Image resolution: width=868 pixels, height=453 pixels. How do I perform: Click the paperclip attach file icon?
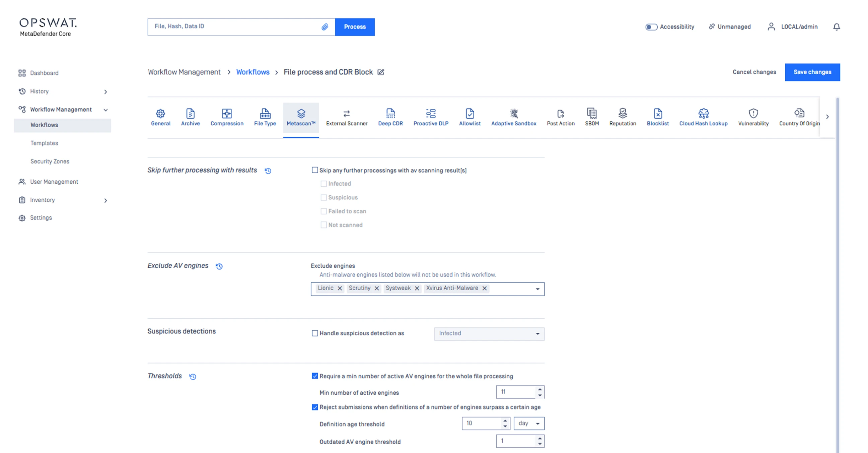[x=324, y=27]
